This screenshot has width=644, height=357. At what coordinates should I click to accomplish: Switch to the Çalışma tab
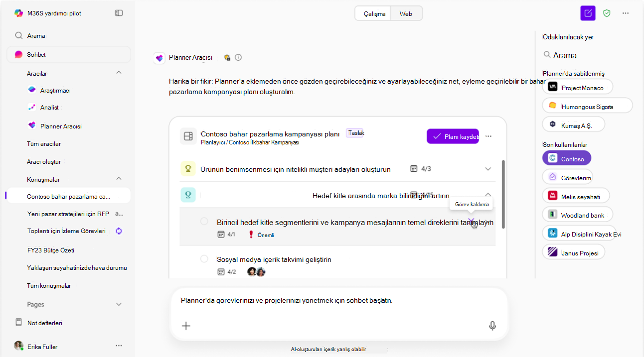click(x=374, y=13)
